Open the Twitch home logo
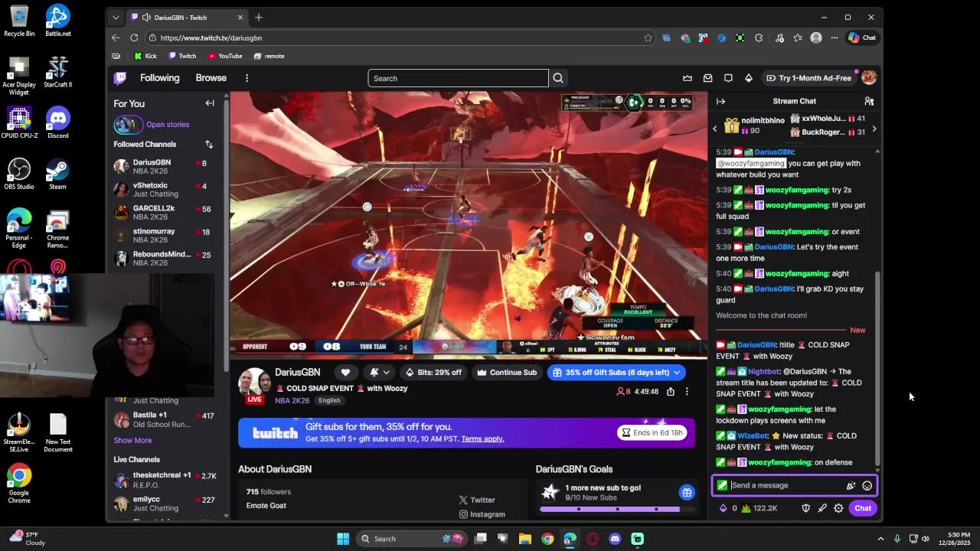This screenshot has width=980, height=551. click(120, 78)
